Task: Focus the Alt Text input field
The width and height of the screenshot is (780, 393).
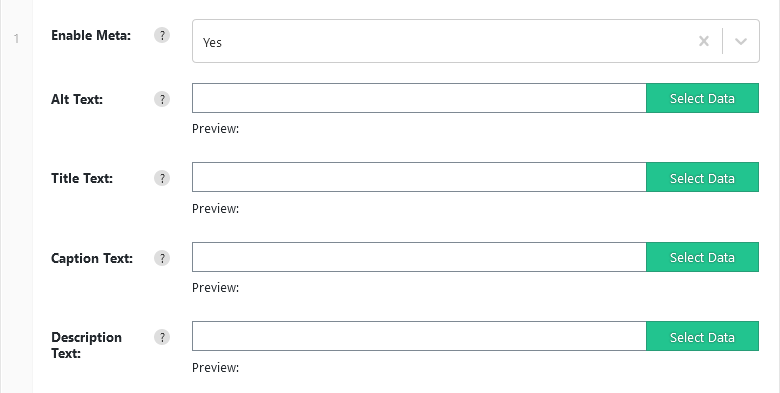Action: (x=419, y=98)
